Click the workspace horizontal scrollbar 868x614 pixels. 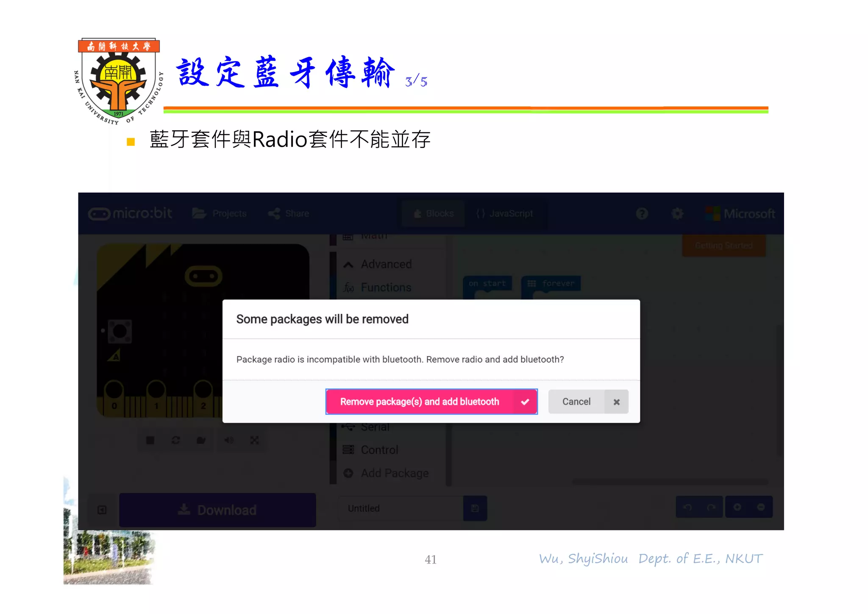coord(670,482)
